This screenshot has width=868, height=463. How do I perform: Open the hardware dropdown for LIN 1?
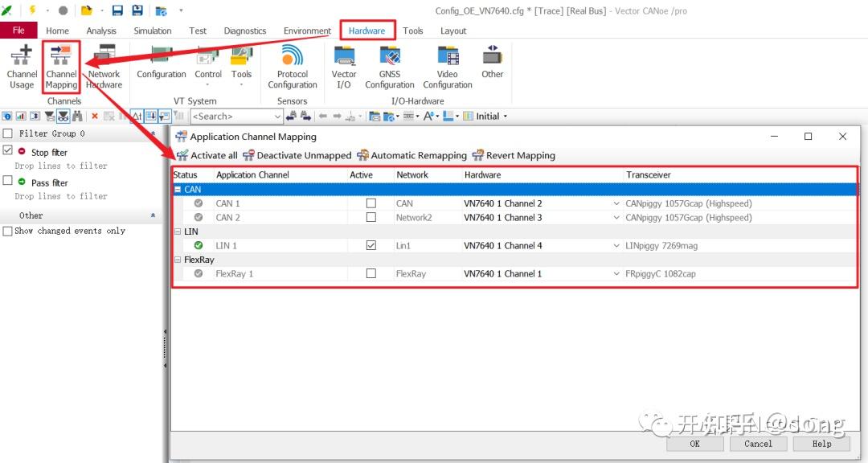pos(616,245)
